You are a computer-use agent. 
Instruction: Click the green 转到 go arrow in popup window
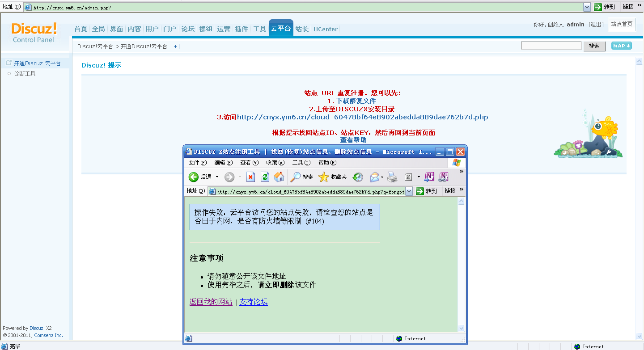pos(419,191)
